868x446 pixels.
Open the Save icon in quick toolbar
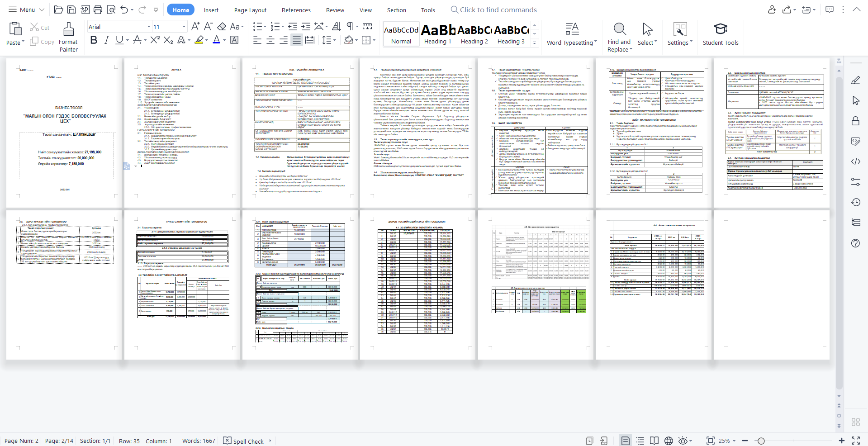(x=71, y=9)
